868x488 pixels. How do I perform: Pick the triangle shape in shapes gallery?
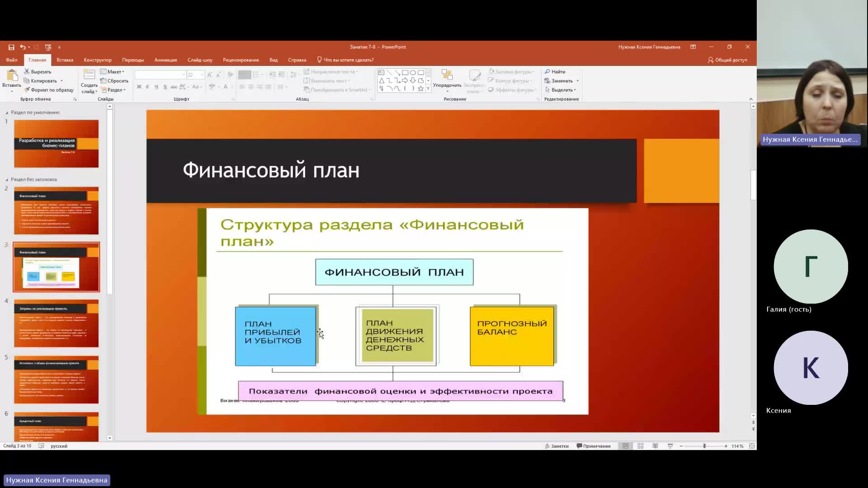[x=381, y=80]
